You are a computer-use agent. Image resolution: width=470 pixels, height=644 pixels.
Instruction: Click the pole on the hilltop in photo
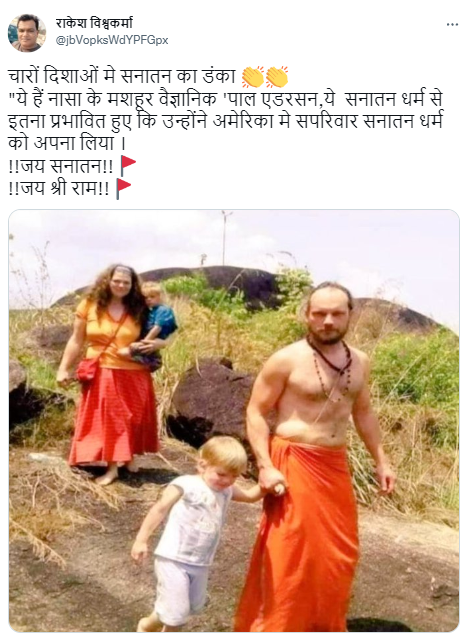tap(225, 237)
